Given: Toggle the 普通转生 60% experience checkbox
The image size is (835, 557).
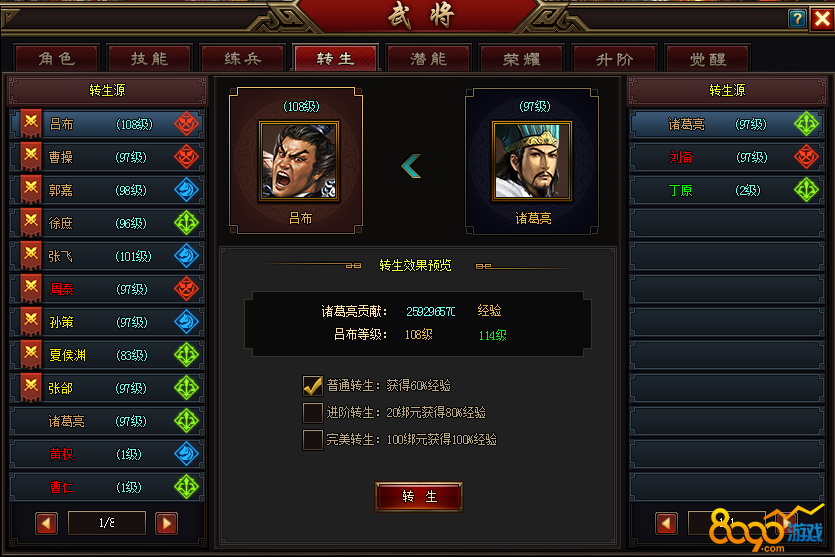Looking at the screenshot, I should (313, 386).
